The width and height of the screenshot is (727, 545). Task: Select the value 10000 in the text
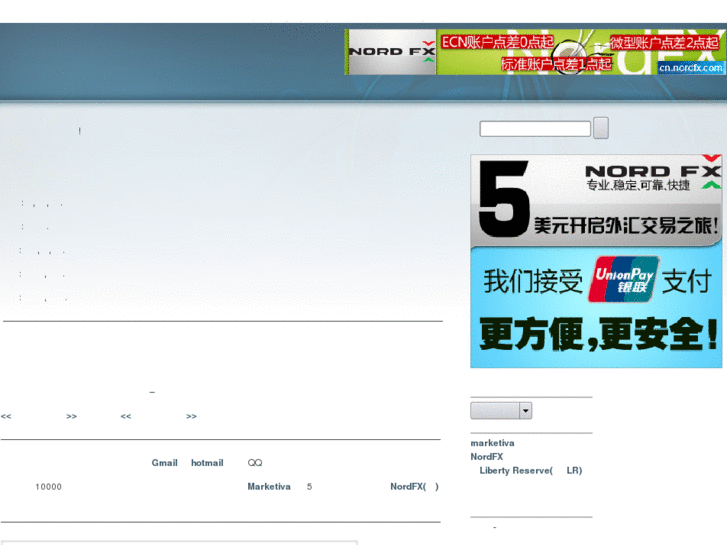click(x=49, y=487)
